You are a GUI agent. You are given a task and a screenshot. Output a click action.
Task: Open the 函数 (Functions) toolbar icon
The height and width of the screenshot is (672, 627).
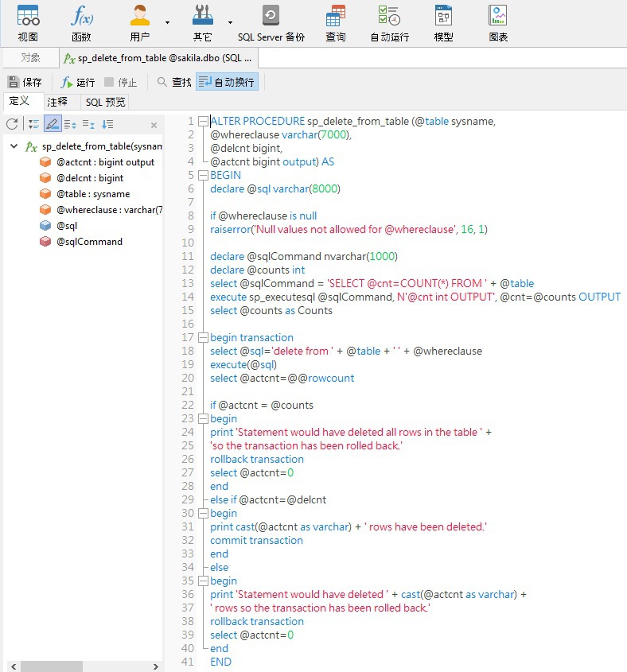(81, 23)
